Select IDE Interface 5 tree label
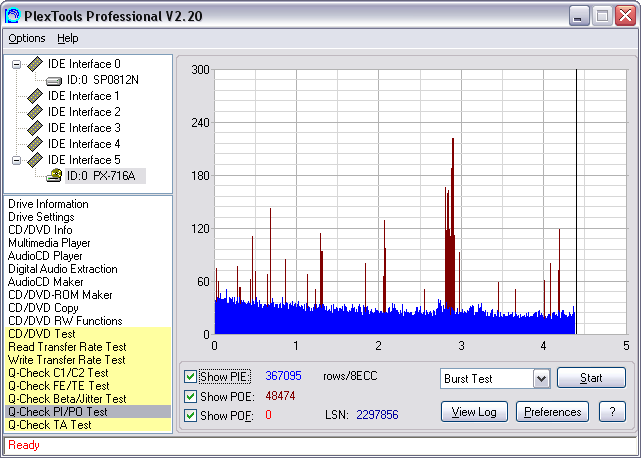This screenshot has height=458, width=641. coord(84,160)
